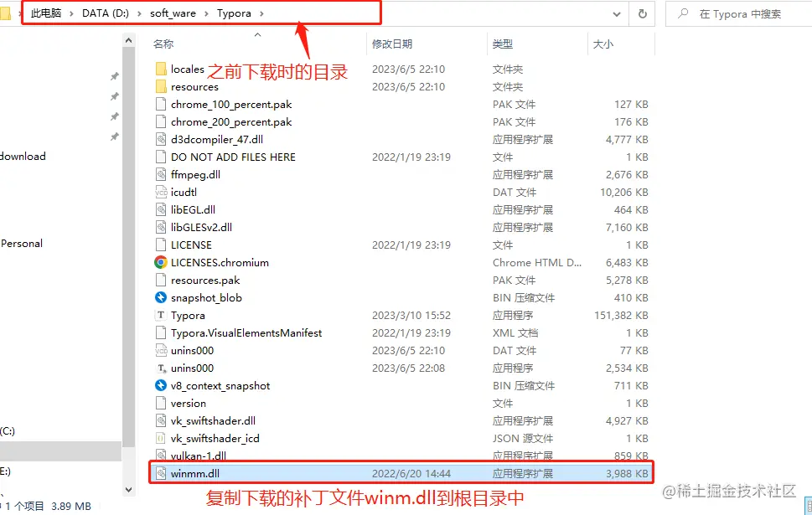Image resolution: width=812 pixels, height=515 pixels.
Task: Go to DATA (D:) in the breadcrumb
Action: tap(105, 13)
